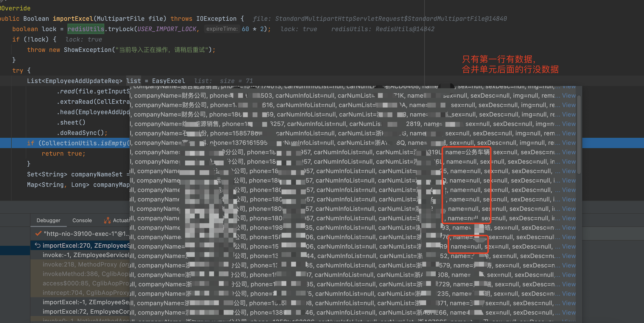Click View link on name=公务车辆 row
This screenshot has width=644, height=323.
point(569,152)
